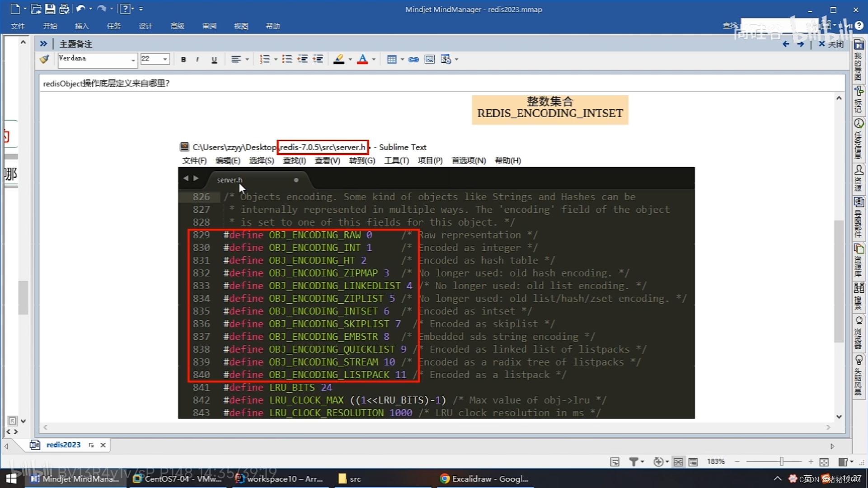Open the Verdana font name dropdown
Viewport: 868px width, 488px height.
[x=133, y=59]
